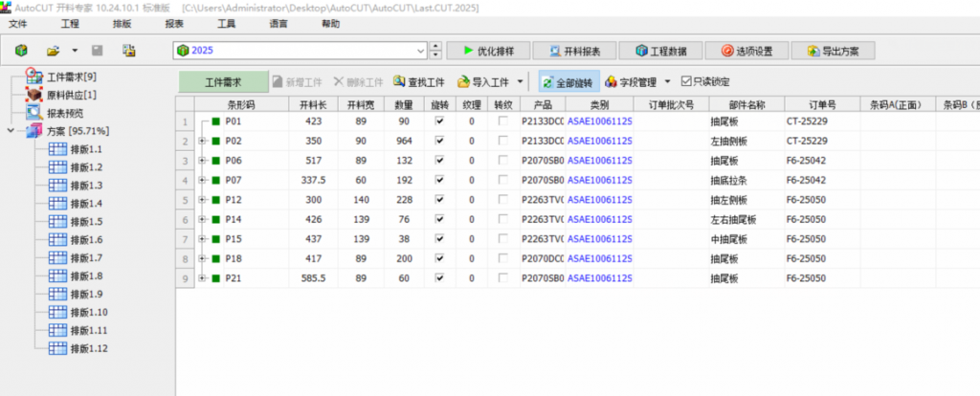Image resolution: width=980 pixels, height=396 pixels.
Task: Open 报表预览 report preview in sidebar
Action: pyautogui.click(x=67, y=113)
